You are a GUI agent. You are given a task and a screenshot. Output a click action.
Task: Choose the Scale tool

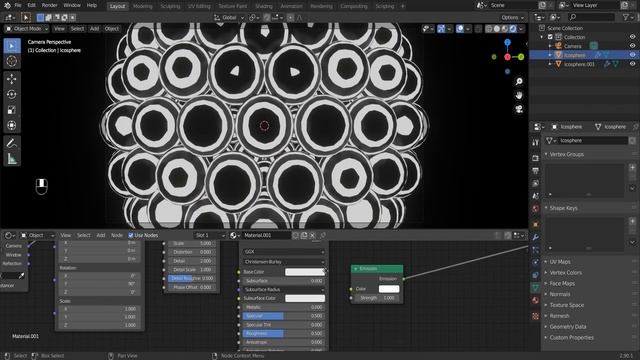[x=12, y=110]
